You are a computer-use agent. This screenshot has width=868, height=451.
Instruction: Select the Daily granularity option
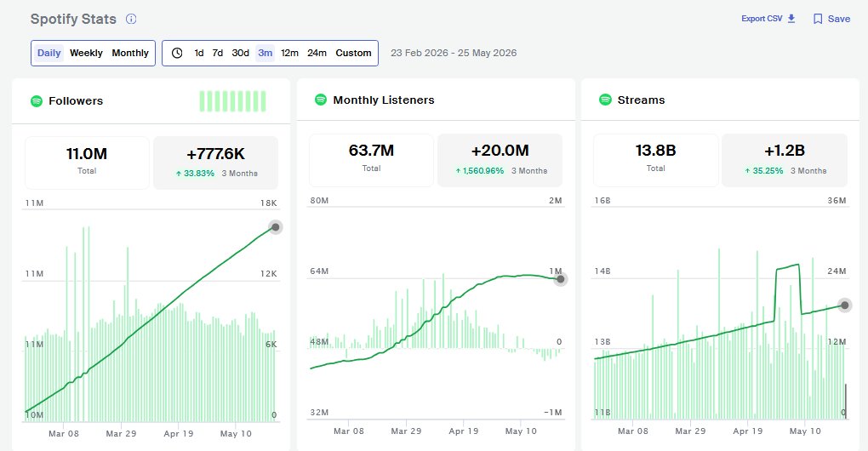[x=49, y=53]
